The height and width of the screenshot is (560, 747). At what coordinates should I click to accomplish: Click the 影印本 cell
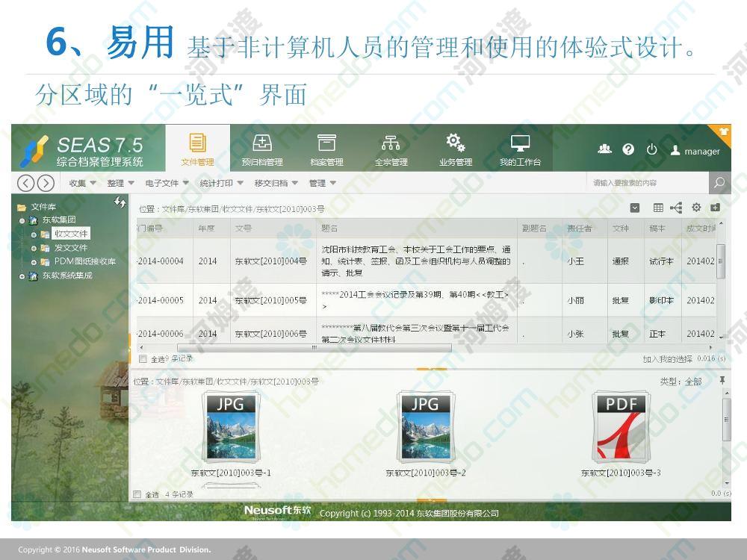(661, 300)
